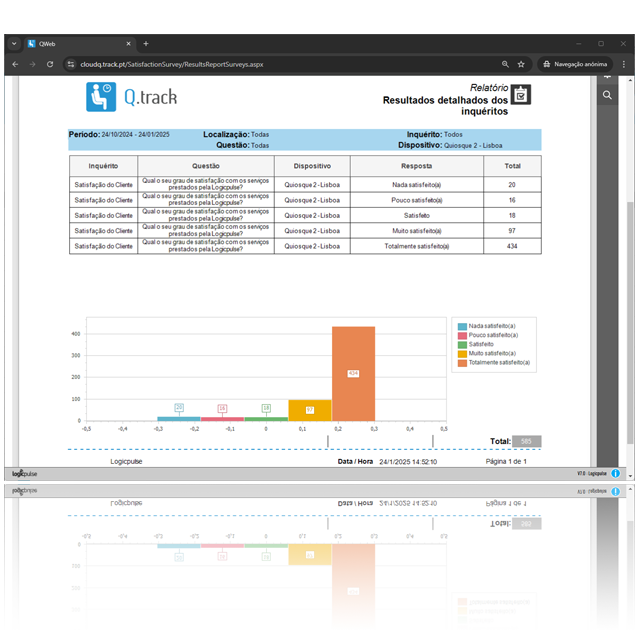The width and height of the screenshot is (638, 638).
Task: Click the 16 data label in chart
Action: 222,408
